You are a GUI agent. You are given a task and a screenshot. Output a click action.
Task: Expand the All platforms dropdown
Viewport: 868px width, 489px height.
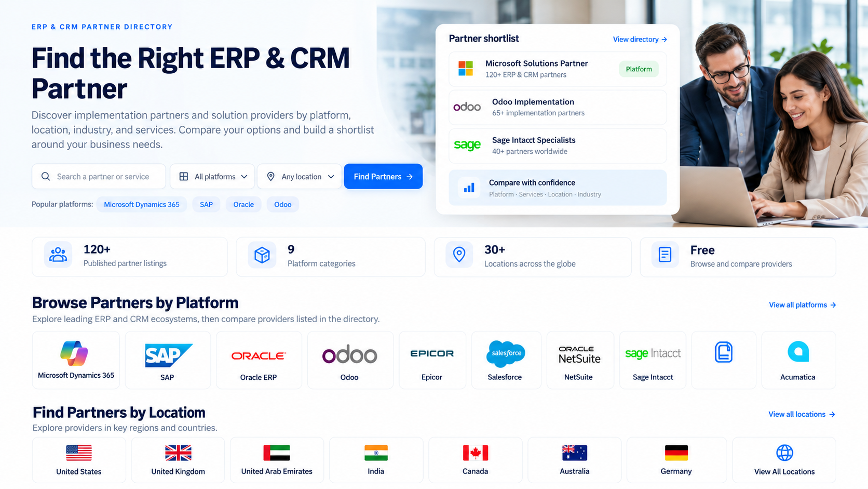[x=212, y=177]
